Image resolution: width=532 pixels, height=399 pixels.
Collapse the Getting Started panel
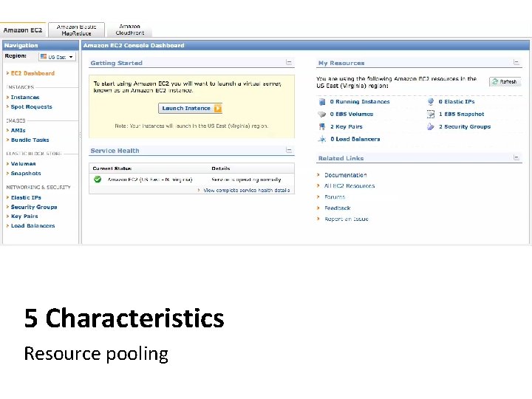click(x=289, y=62)
